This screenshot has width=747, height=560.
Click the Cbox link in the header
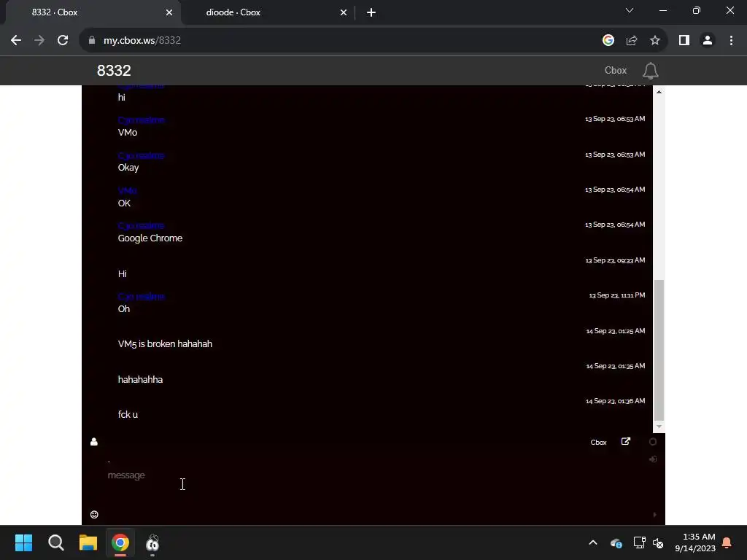tap(616, 71)
